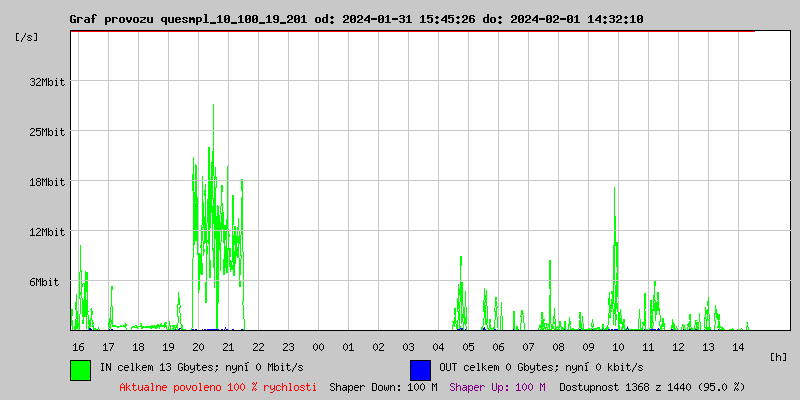The height and width of the screenshot is (400, 800).
Task: Click the 25Mbit y-axis label
Action: pyautogui.click(x=47, y=132)
